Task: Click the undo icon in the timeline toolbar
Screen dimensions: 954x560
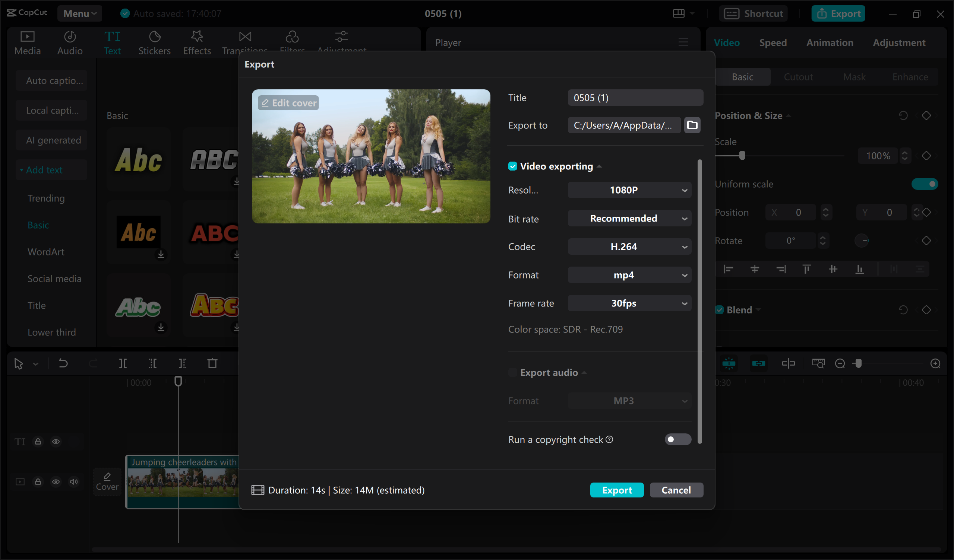Action: click(x=63, y=363)
